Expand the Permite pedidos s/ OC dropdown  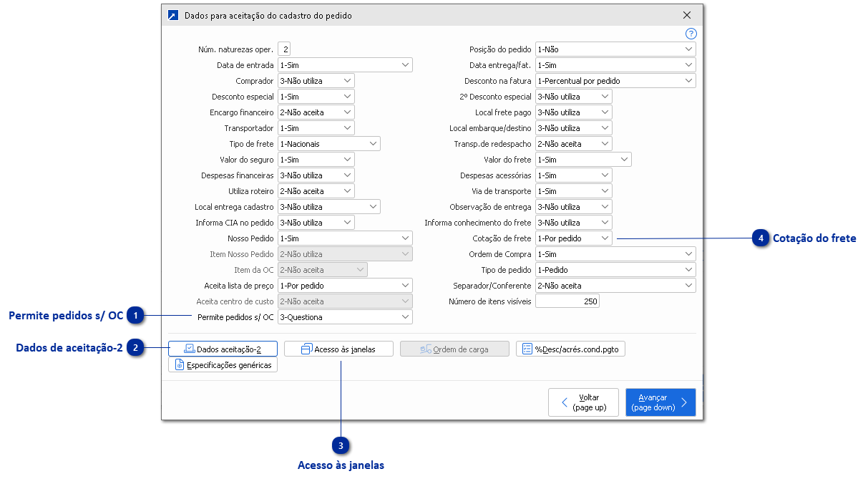405,317
